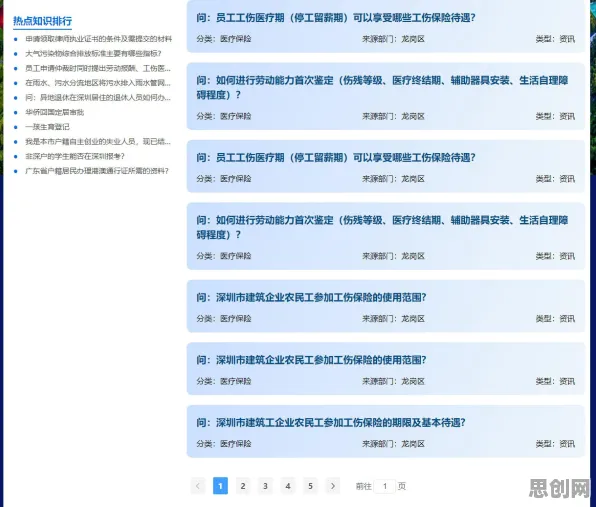Open 大气污染物综合排放标准 question link
Viewport: 596px width, 507px height.
coord(94,54)
